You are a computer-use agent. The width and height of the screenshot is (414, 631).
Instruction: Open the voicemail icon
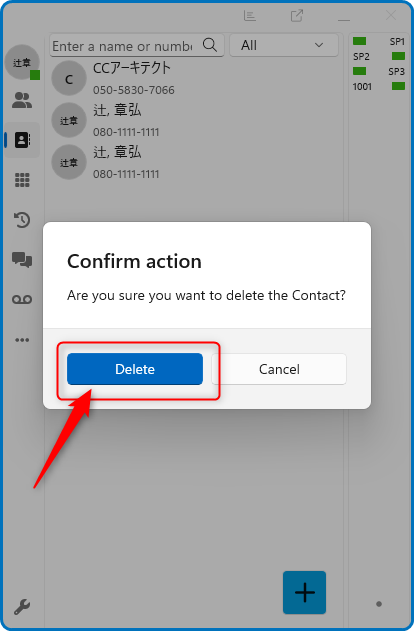click(22, 299)
